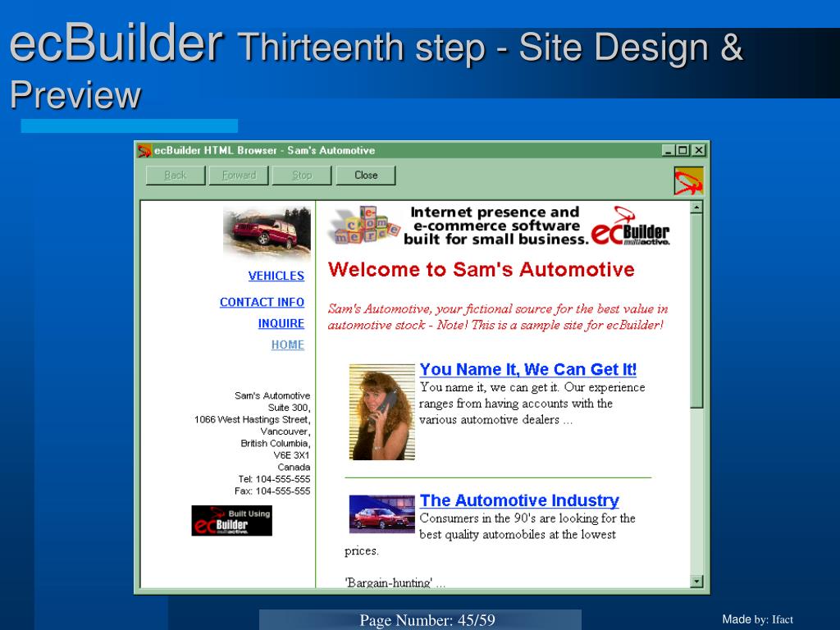Click the ecBuilder logo icon in toolbar corner
The image size is (840, 630).
click(688, 181)
